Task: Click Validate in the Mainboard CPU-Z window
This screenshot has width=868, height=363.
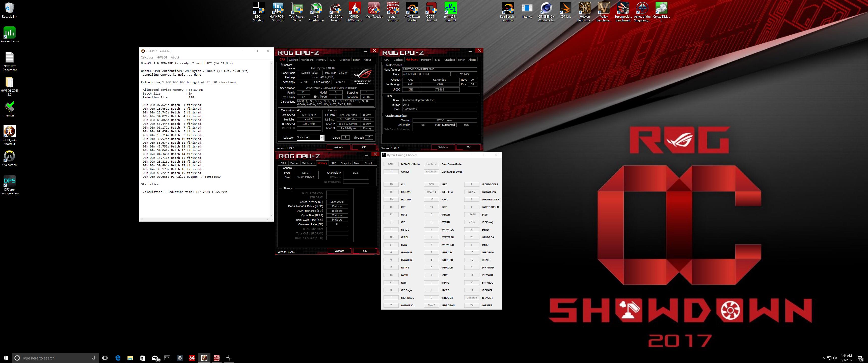Action: tap(443, 147)
